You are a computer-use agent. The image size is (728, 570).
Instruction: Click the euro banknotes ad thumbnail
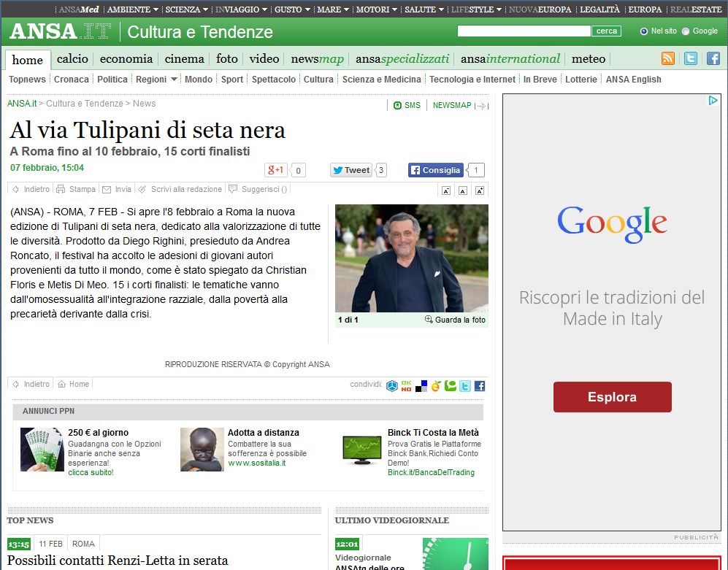[x=42, y=450]
